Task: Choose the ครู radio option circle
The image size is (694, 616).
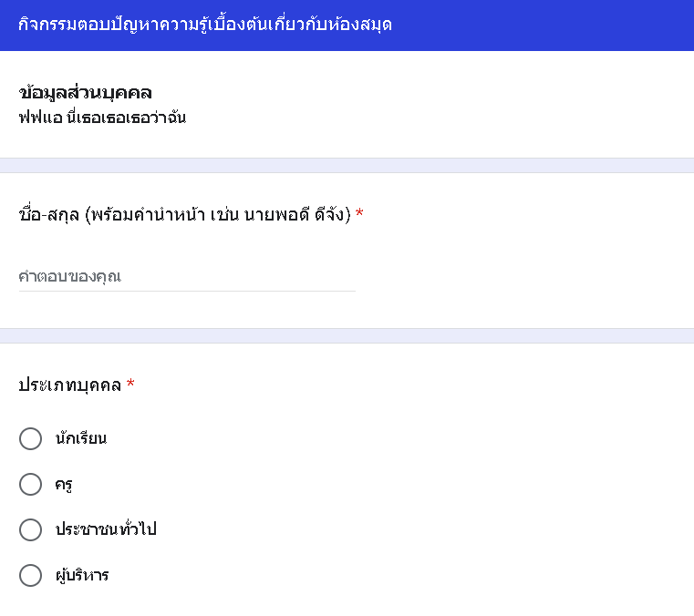Action: pos(30,484)
